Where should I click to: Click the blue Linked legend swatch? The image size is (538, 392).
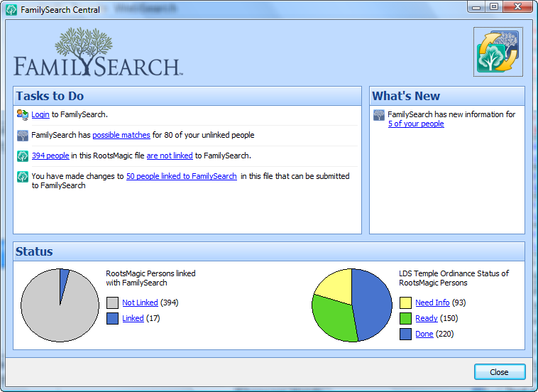pyautogui.click(x=112, y=319)
